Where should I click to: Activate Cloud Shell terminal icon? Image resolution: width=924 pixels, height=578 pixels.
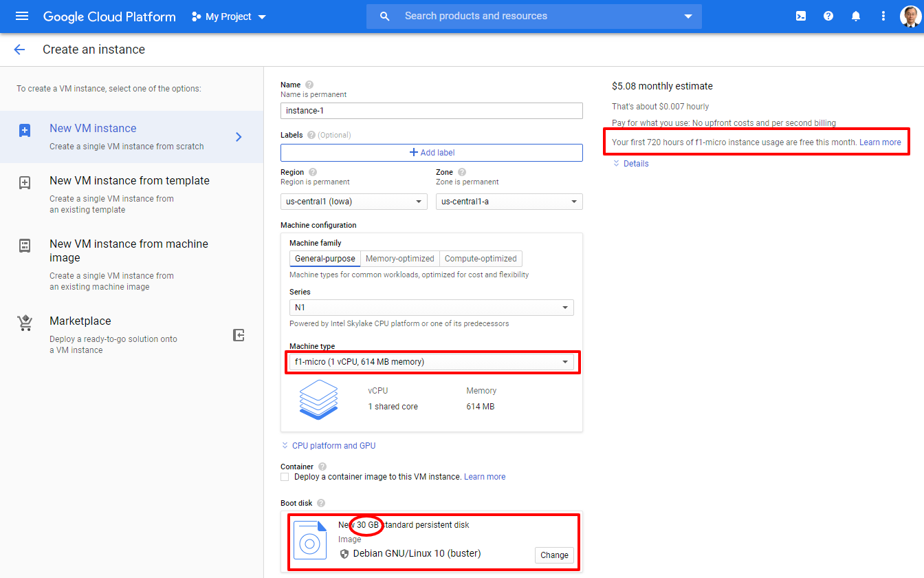coord(801,16)
